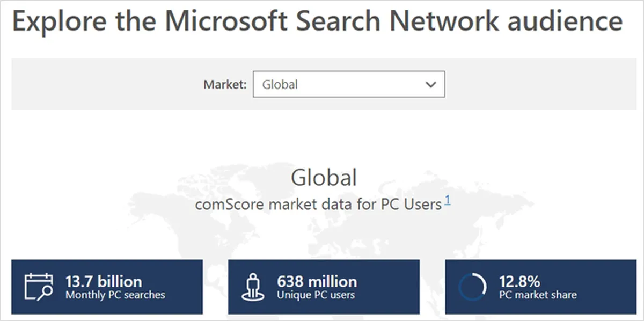Click the calendar search icon for monthly searches
This screenshot has width=644, height=321.
pyautogui.click(x=39, y=287)
